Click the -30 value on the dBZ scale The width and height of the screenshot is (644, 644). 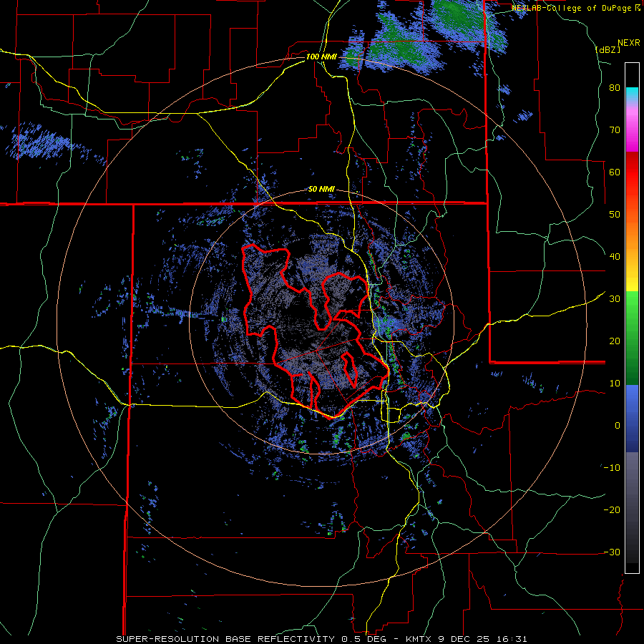point(612,552)
